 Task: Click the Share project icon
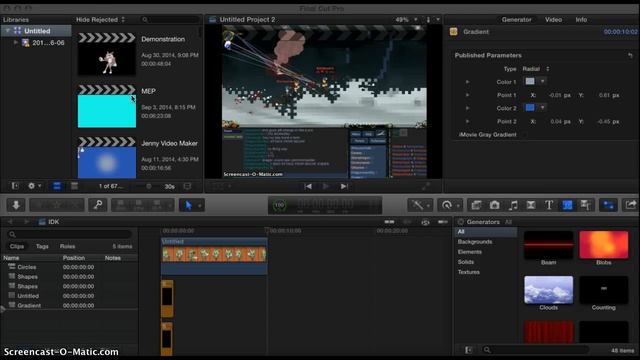pyautogui.click(x=631, y=205)
